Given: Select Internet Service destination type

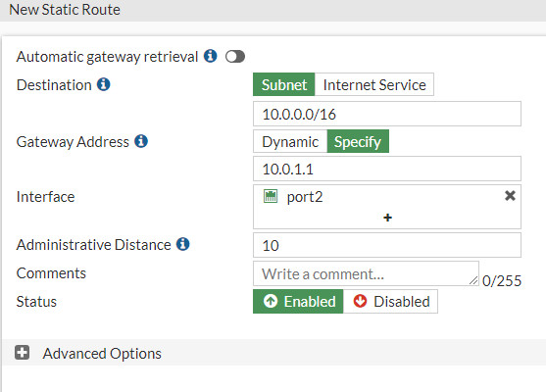Looking at the screenshot, I should coord(374,84).
